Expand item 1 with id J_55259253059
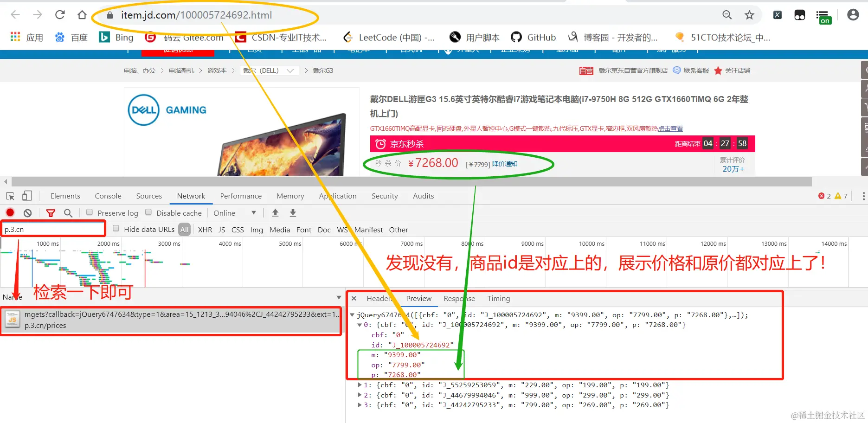Screen dimensions: 868x423 tap(360, 385)
